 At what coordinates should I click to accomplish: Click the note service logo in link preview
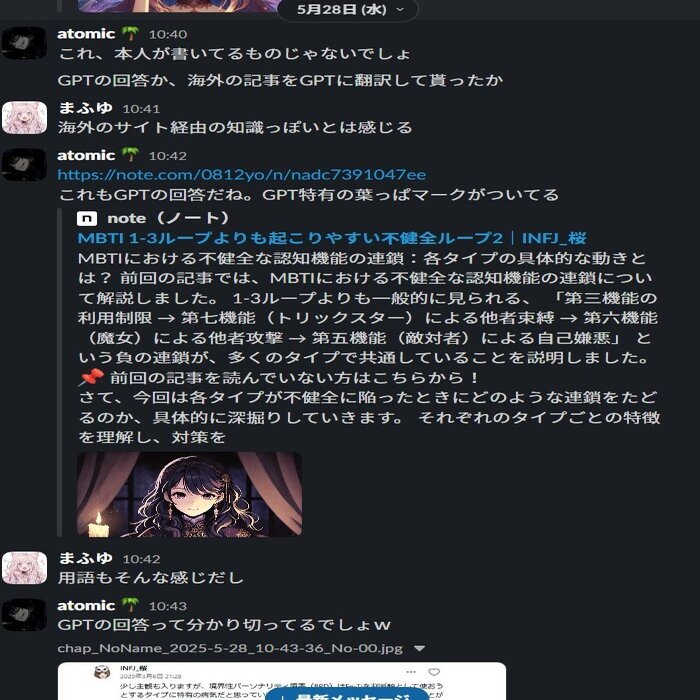(87, 218)
